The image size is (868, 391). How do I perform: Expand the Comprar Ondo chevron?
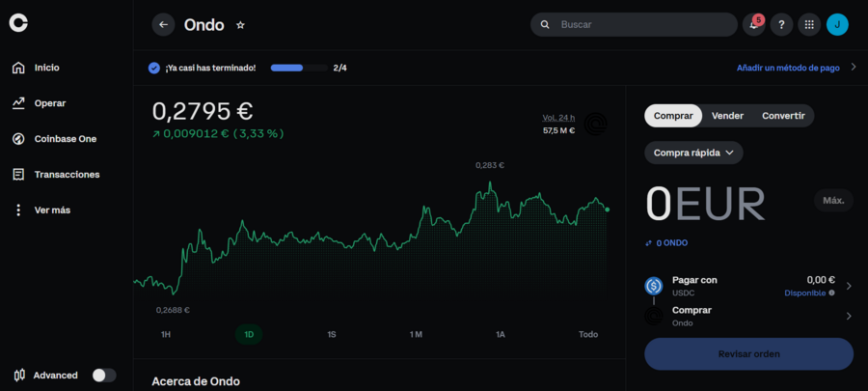[x=849, y=317]
